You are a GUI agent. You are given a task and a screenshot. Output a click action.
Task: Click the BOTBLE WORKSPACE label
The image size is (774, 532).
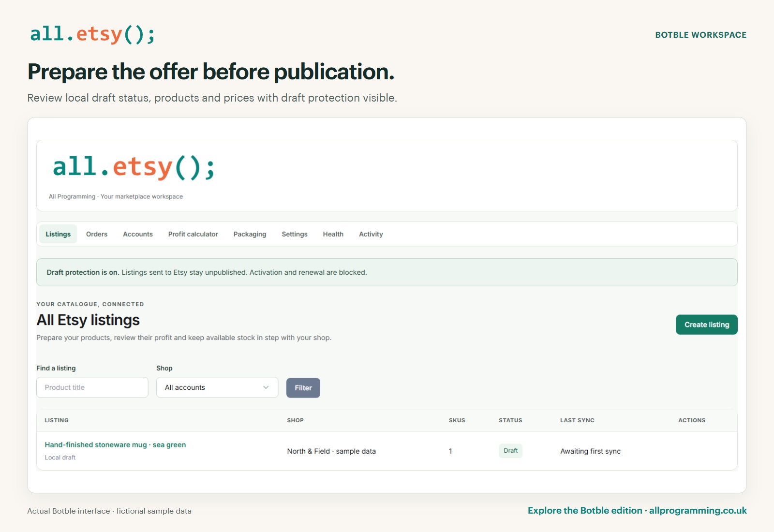[701, 35]
